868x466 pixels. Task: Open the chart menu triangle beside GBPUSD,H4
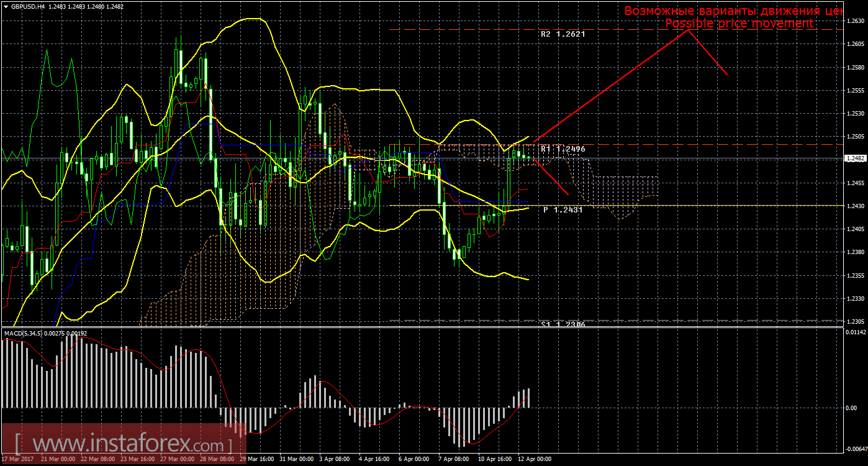tap(6, 6)
